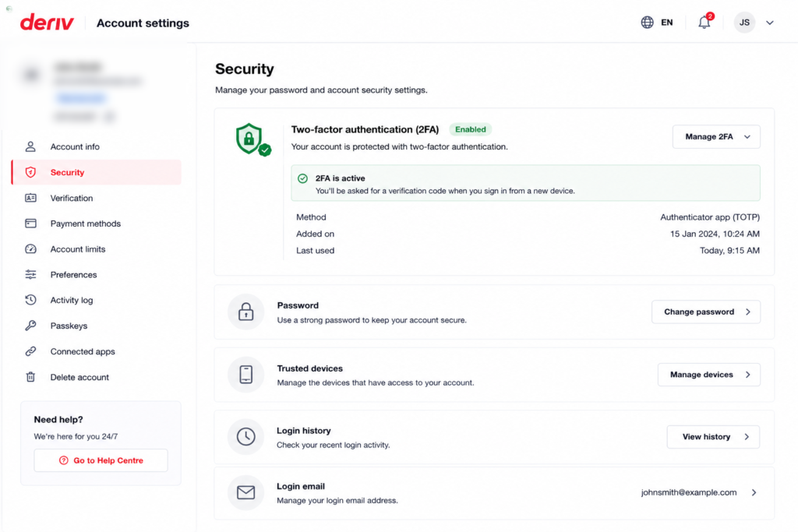Click View history button
The image size is (798, 532).
713,436
